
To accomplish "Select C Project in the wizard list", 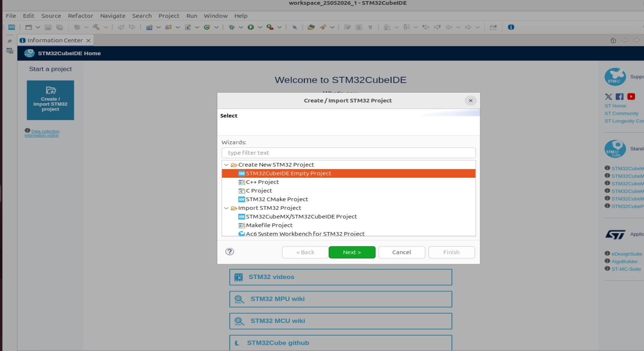I will tap(259, 190).
